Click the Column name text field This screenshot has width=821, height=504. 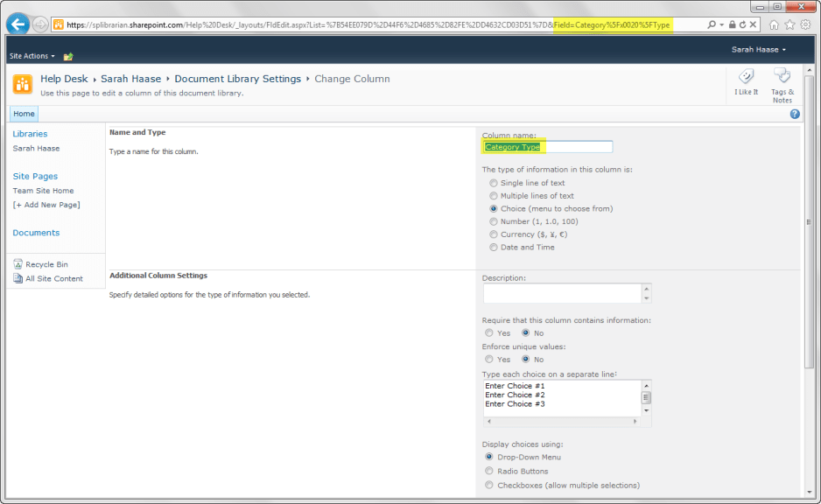click(547, 147)
